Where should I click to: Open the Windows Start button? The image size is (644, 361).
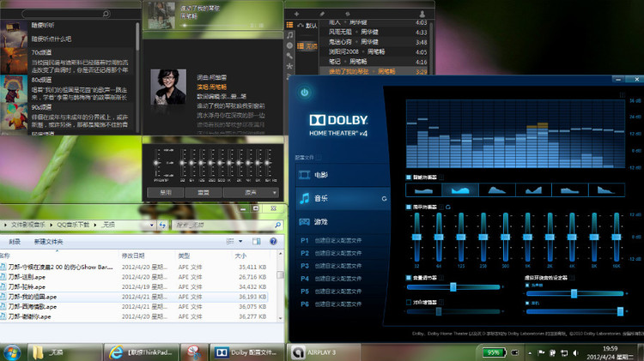11,352
